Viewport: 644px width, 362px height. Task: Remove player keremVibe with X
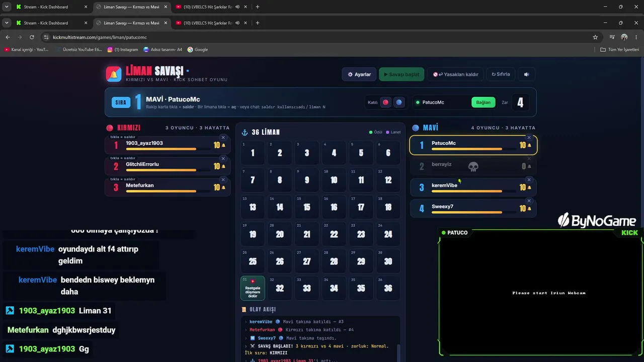[x=529, y=179]
